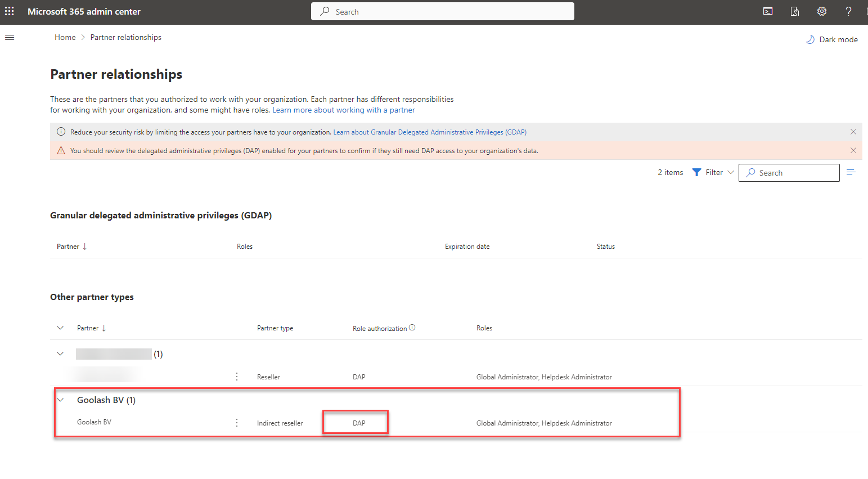This screenshot has height=479, width=868.
Task: Click the Dark mode moon icon
Action: pyautogui.click(x=810, y=39)
